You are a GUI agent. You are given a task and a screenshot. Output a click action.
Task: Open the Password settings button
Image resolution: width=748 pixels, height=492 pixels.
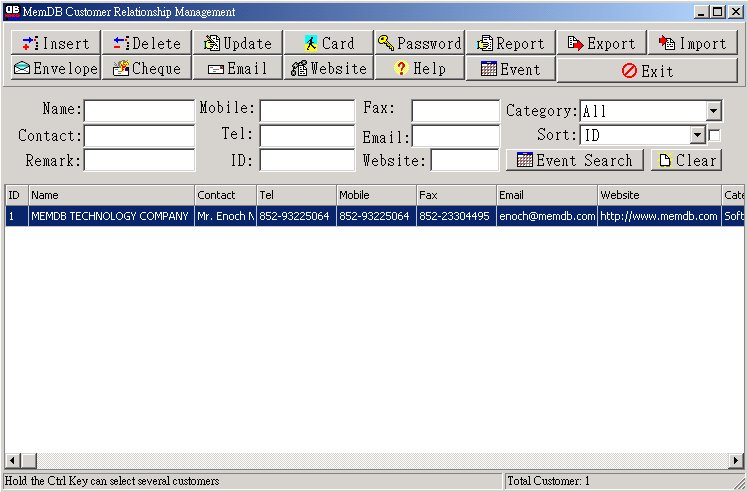pos(420,43)
